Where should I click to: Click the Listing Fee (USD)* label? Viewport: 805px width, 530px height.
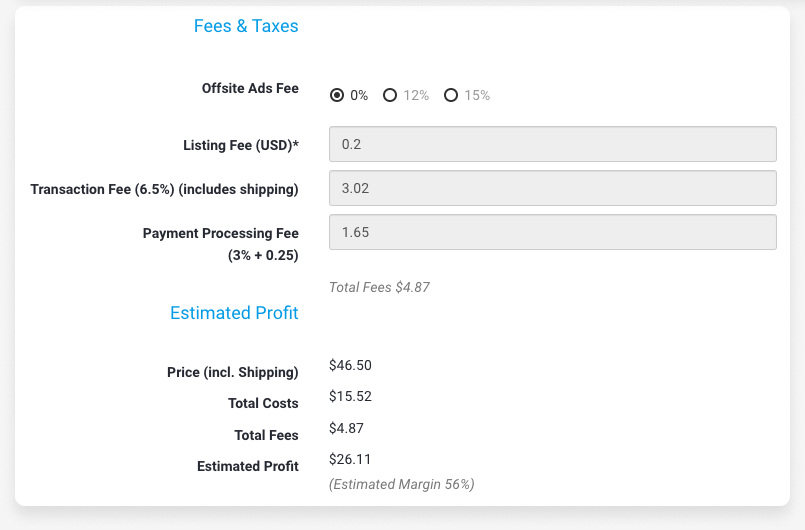(241, 145)
